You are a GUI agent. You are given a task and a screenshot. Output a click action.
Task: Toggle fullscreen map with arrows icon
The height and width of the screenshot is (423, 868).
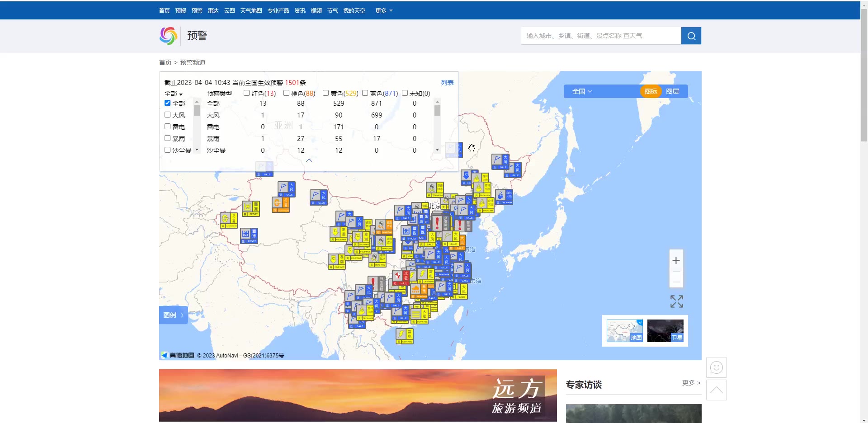[x=676, y=301]
